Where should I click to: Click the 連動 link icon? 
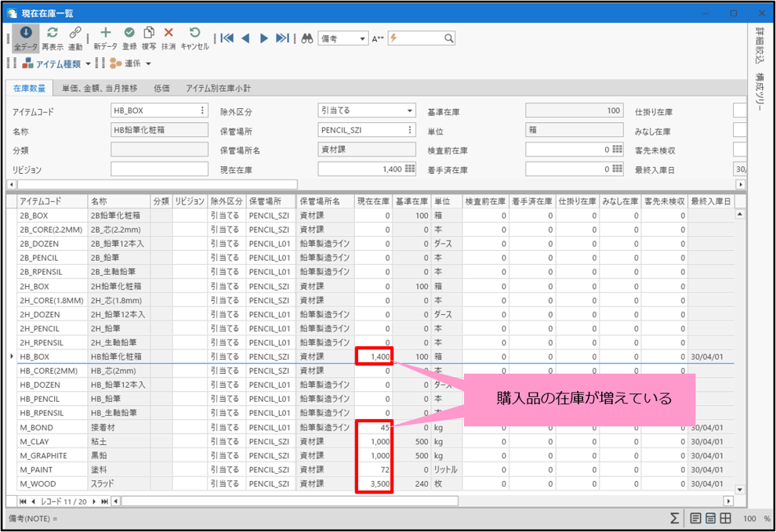(75, 33)
